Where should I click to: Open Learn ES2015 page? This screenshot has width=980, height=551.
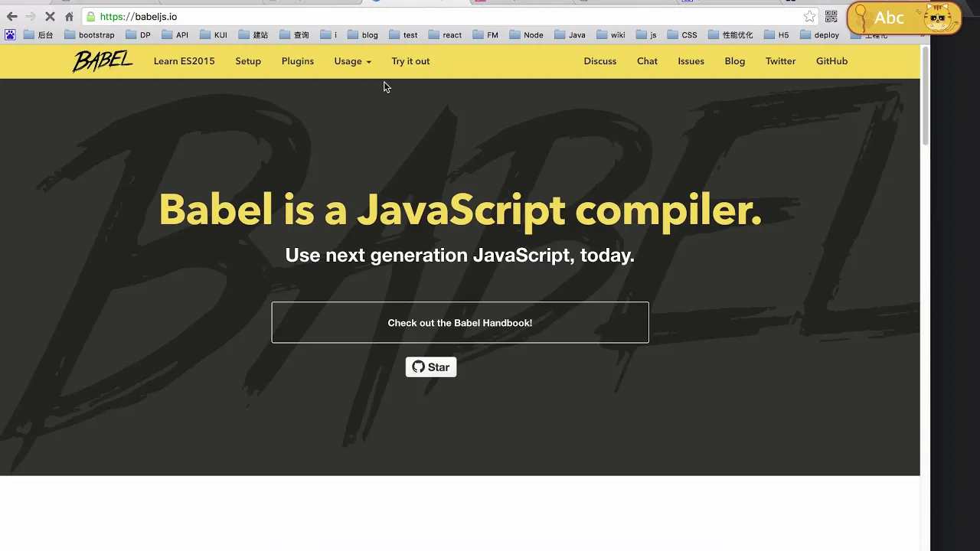184,61
